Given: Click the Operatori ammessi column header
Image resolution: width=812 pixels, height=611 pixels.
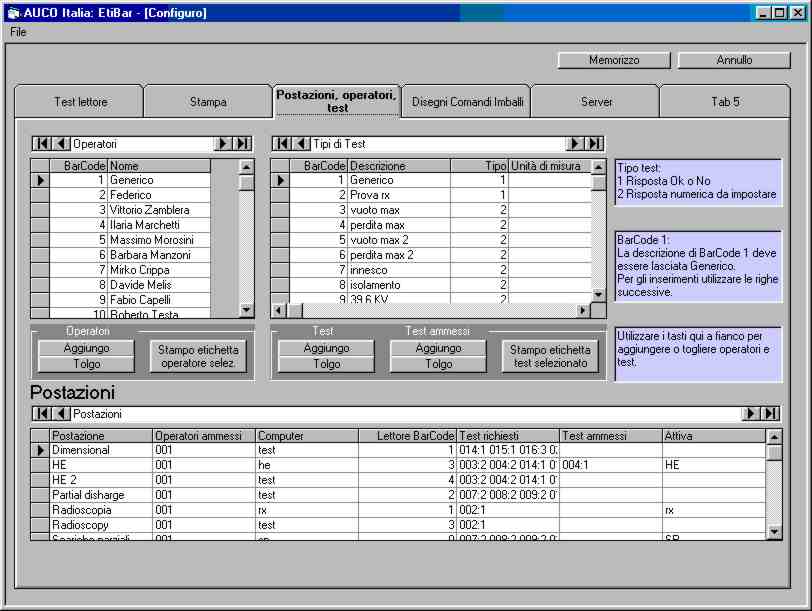Looking at the screenshot, I should [x=204, y=436].
